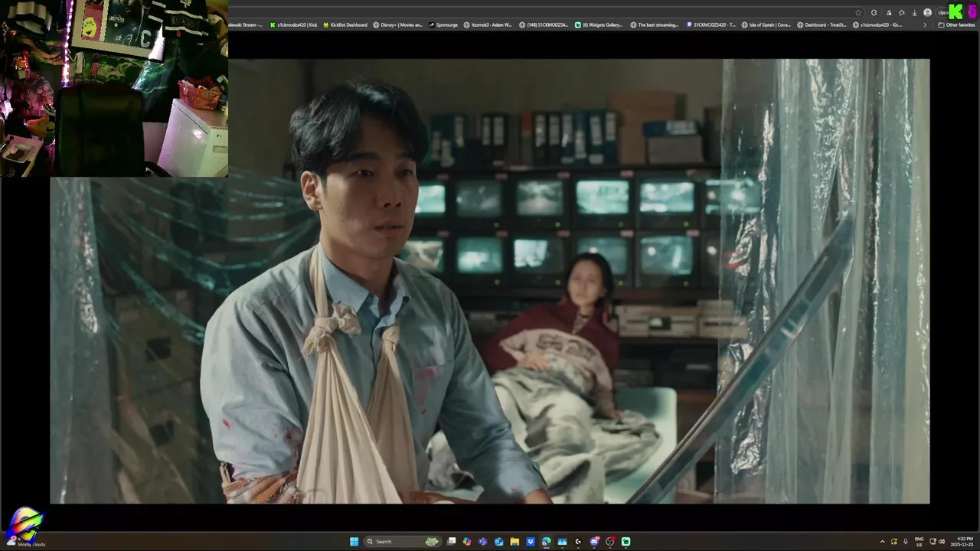This screenshot has height=551, width=980.
Task: Open network settings tray icon
Action: click(933, 541)
